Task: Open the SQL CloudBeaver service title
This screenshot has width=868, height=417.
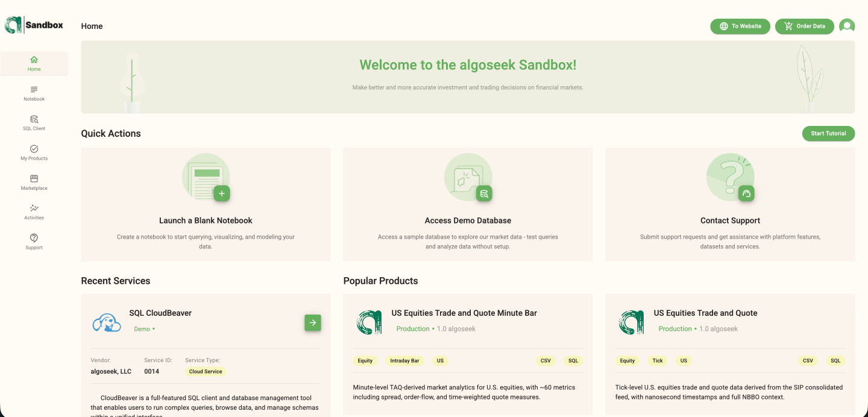Action: click(160, 313)
